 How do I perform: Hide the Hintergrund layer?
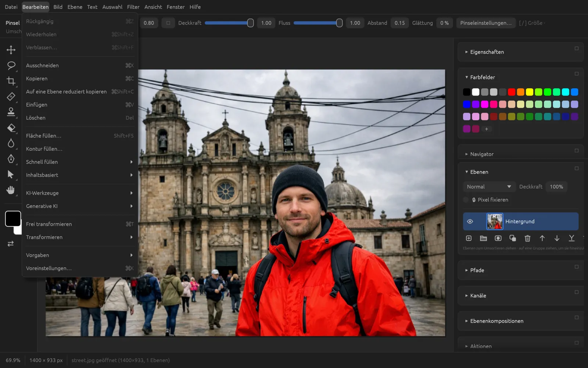click(x=470, y=222)
